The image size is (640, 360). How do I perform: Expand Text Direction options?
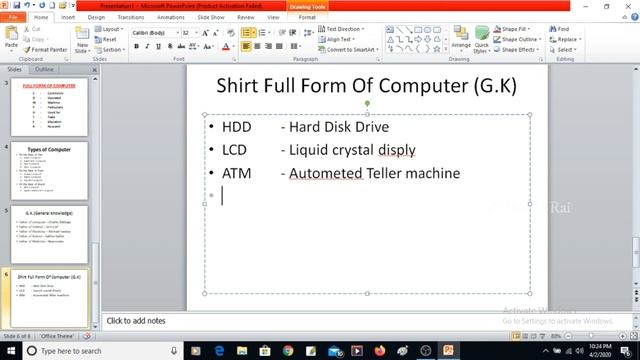[341, 29]
